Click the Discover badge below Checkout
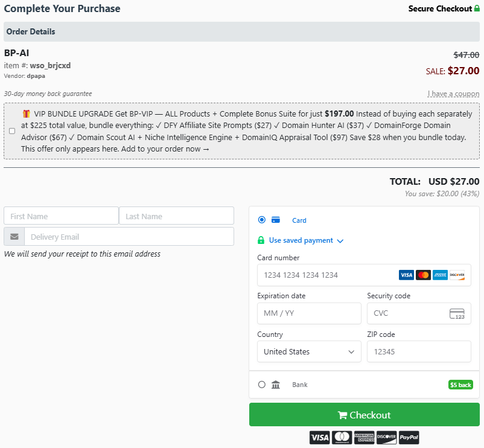This screenshot has height=448, width=484. coord(386,438)
